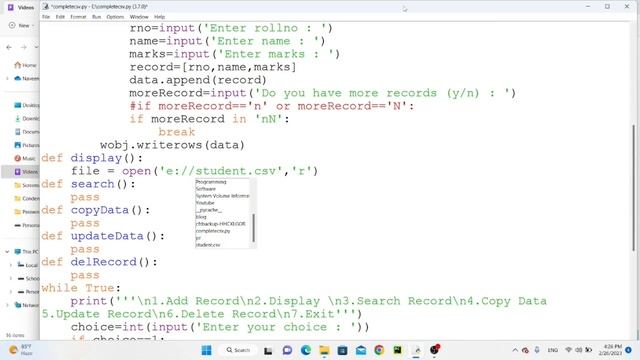
Task: Select Network in Explorer sidebar
Action: tap(27, 305)
